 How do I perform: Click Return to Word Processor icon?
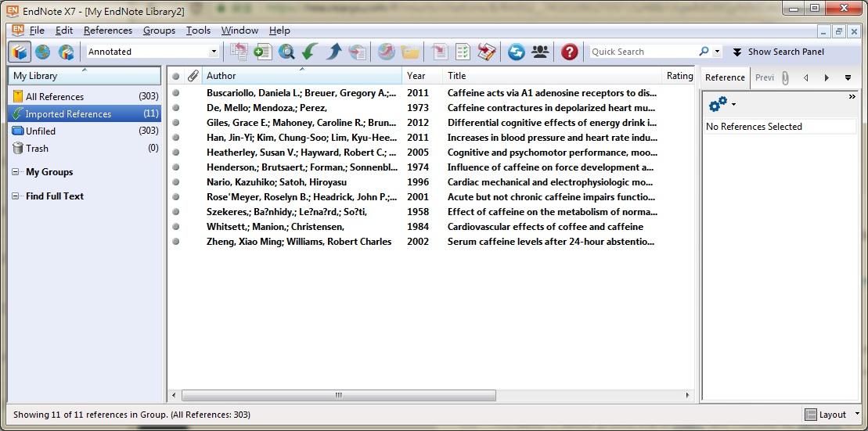(x=487, y=52)
